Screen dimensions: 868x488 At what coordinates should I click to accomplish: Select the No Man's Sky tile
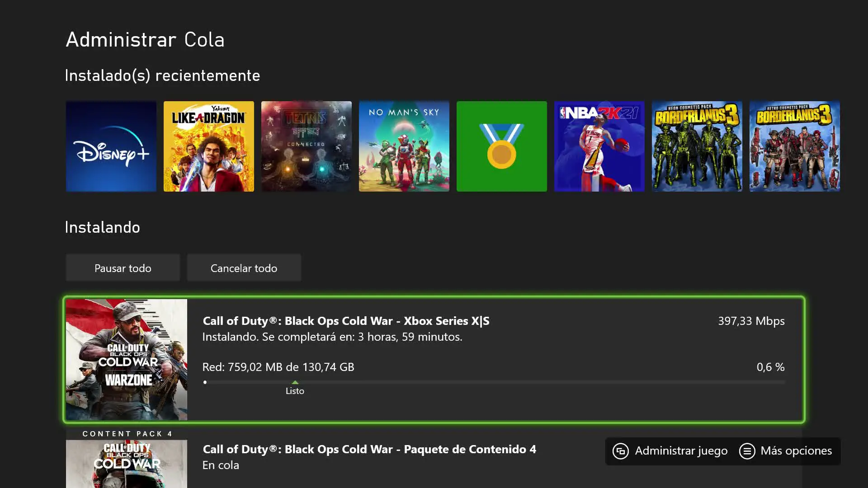pos(404,146)
